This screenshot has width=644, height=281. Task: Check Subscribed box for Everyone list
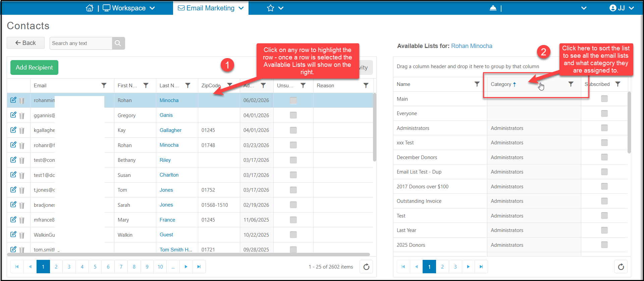pos(604,113)
